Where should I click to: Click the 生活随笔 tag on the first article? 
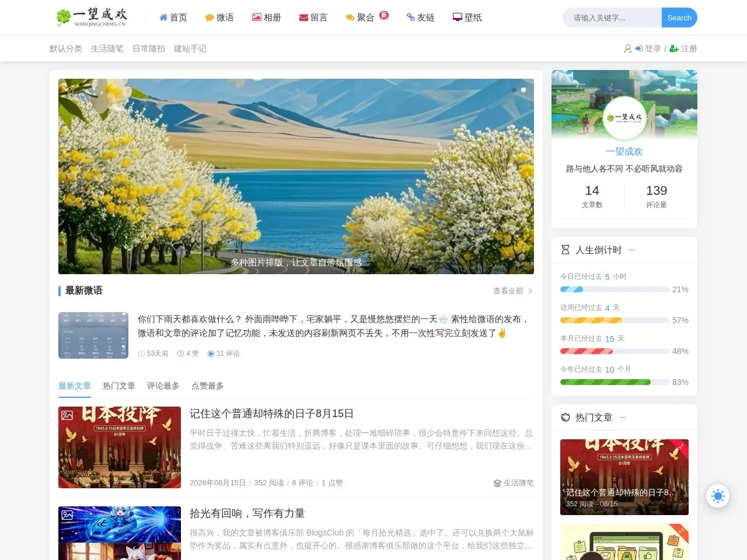tap(514, 483)
